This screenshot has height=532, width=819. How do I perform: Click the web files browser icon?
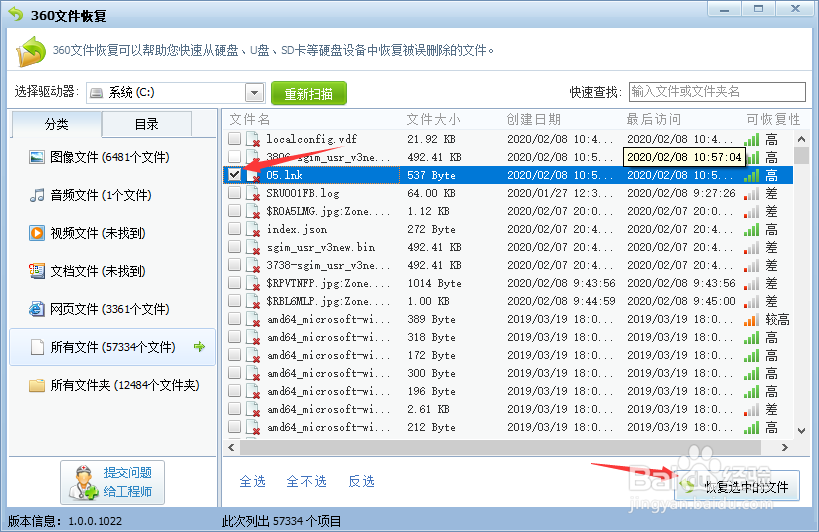[37, 309]
